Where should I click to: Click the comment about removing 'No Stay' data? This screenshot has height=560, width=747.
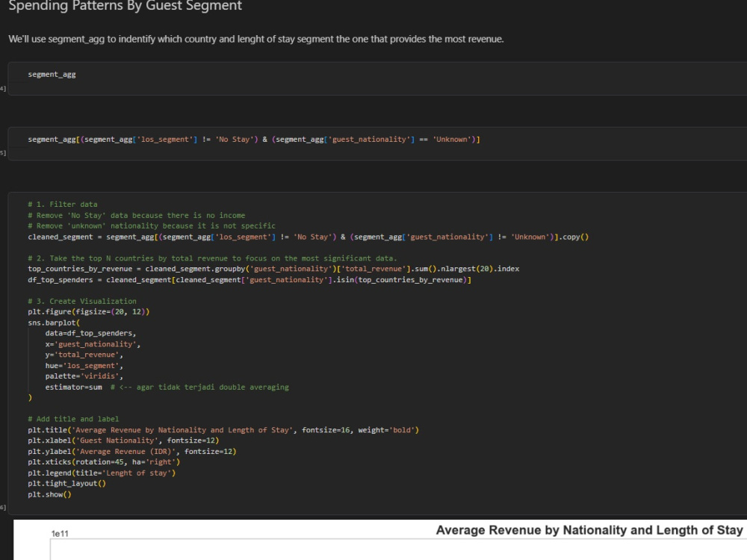[x=136, y=215]
